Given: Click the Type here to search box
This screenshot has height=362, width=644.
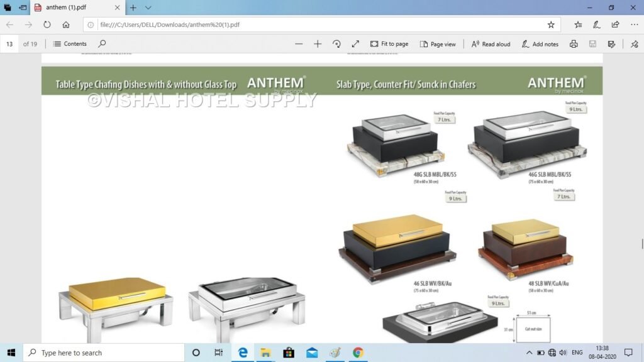Looking at the screenshot, I should (x=104, y=353).
